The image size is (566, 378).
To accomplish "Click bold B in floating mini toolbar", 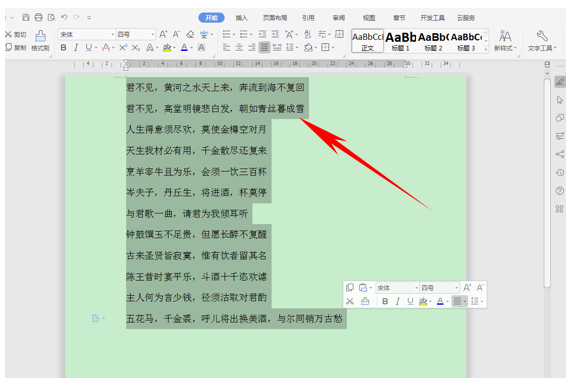I will click(x=385, y=301).
